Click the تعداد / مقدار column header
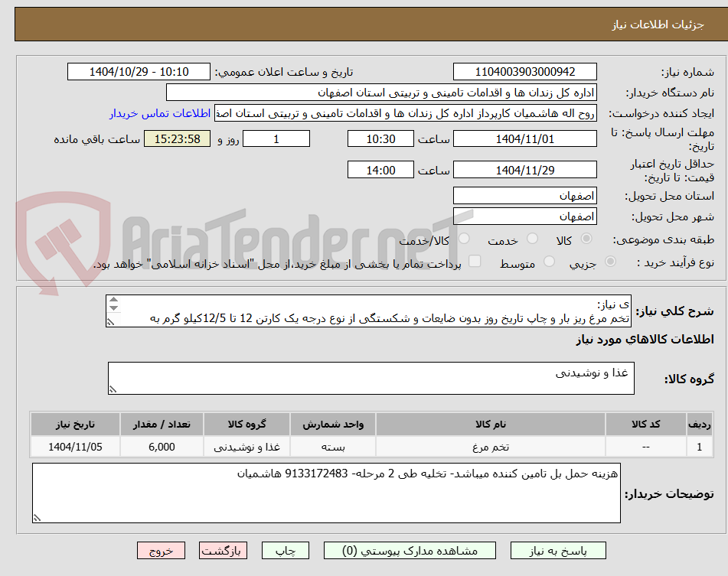Viewport: 728px width, 576px height. [162, 425]
